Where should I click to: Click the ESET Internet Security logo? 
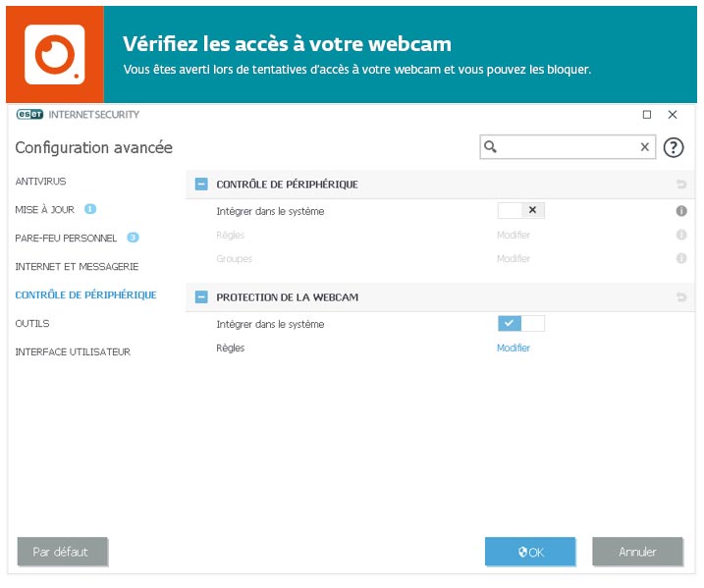[x=78, y=115]
